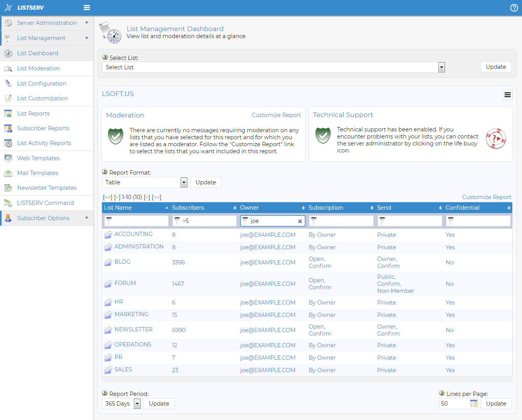522x420 pixels.
Task: Click the List Moderation magnifier icon
Action: point(8,69)
